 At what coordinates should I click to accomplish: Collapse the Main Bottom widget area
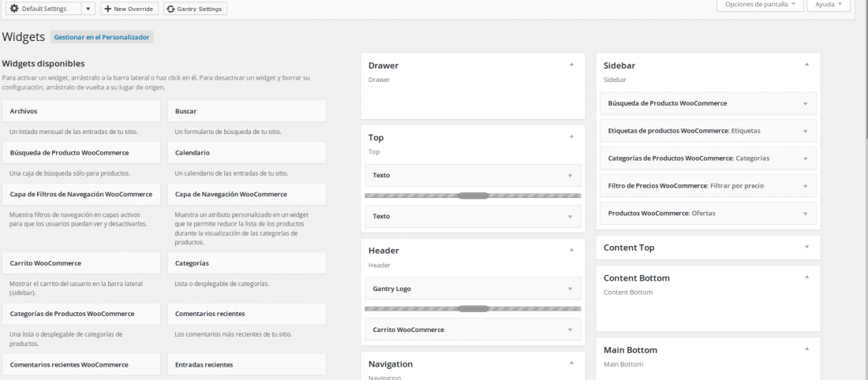(806, 349)
